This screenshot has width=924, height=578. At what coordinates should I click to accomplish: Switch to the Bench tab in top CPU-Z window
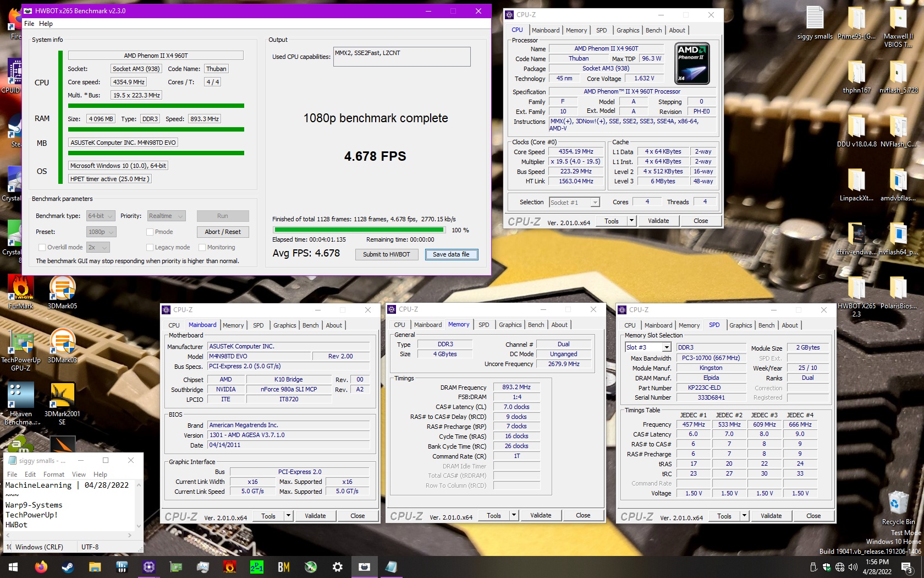[653, 30]
